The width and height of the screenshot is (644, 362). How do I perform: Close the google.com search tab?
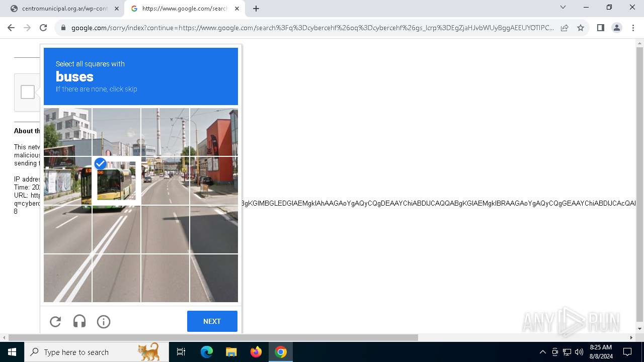click(237, 9)
